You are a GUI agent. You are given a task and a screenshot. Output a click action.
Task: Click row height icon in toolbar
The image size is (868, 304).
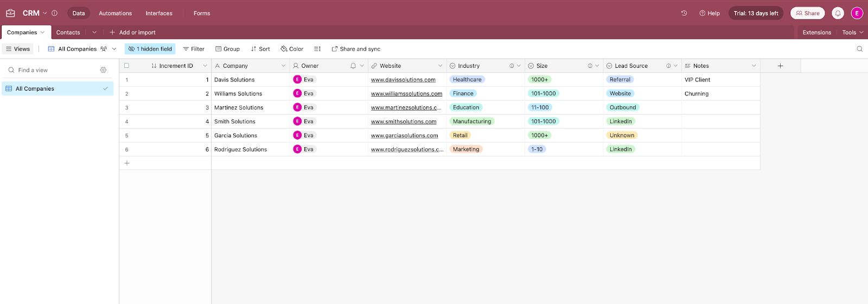317,49
